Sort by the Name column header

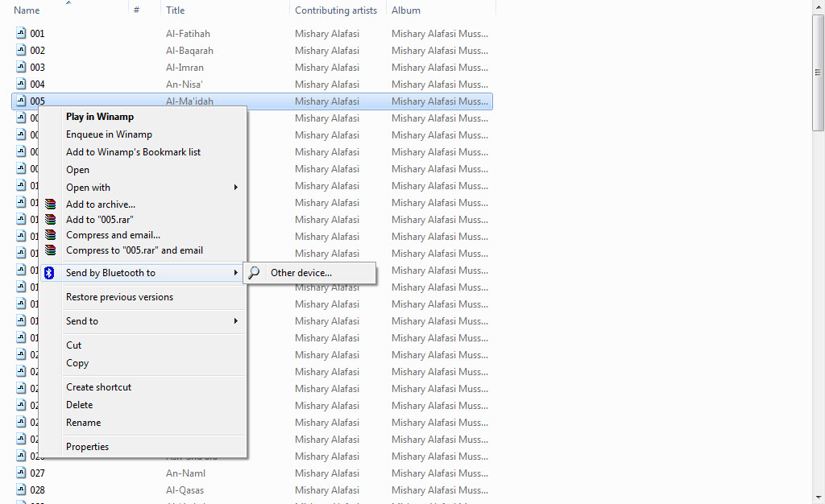coord(27,10)
